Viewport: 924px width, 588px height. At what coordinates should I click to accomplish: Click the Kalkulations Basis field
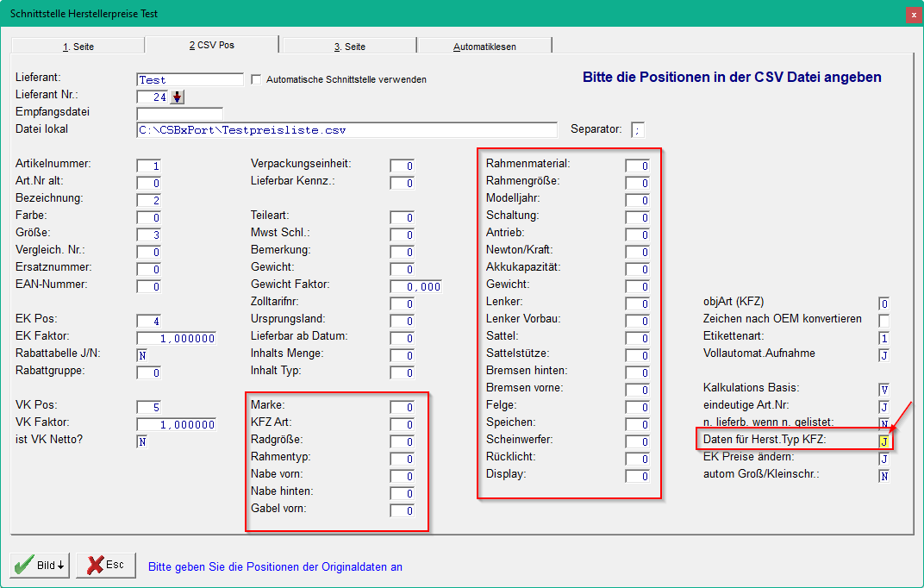883,390
